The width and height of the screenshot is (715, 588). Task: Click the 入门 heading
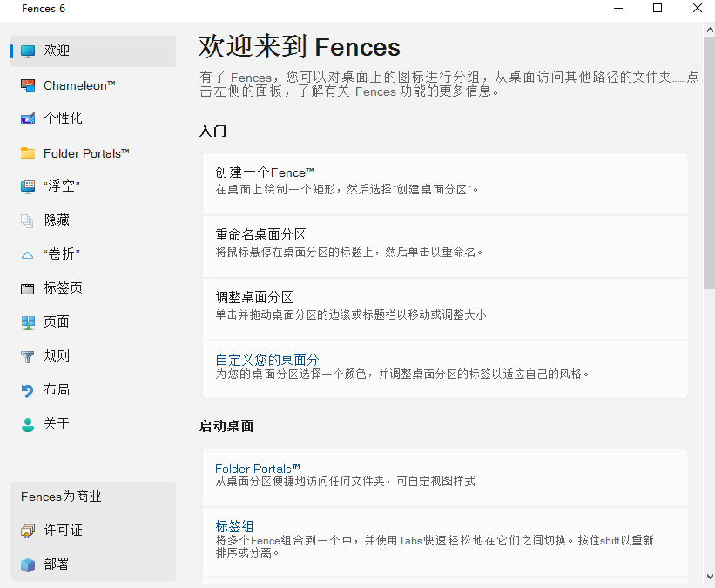[213, 131]
